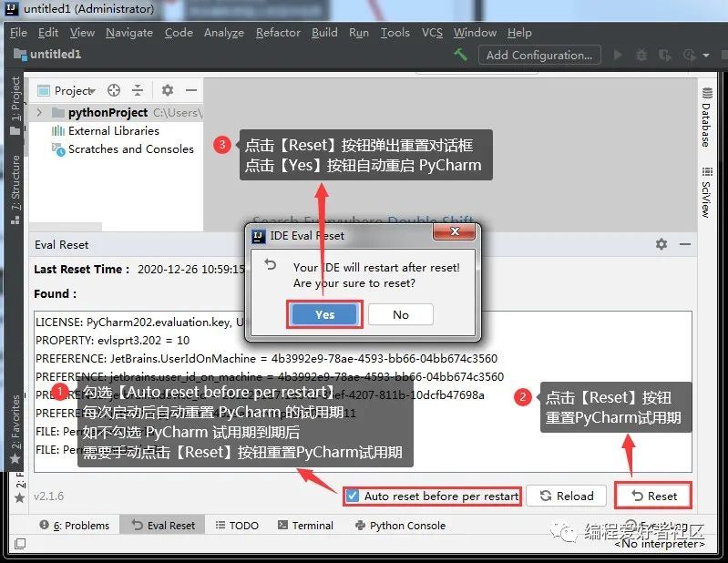The image size is (728, 563).
Task: Switch to the Python Console tab
Action: [400, 526]
